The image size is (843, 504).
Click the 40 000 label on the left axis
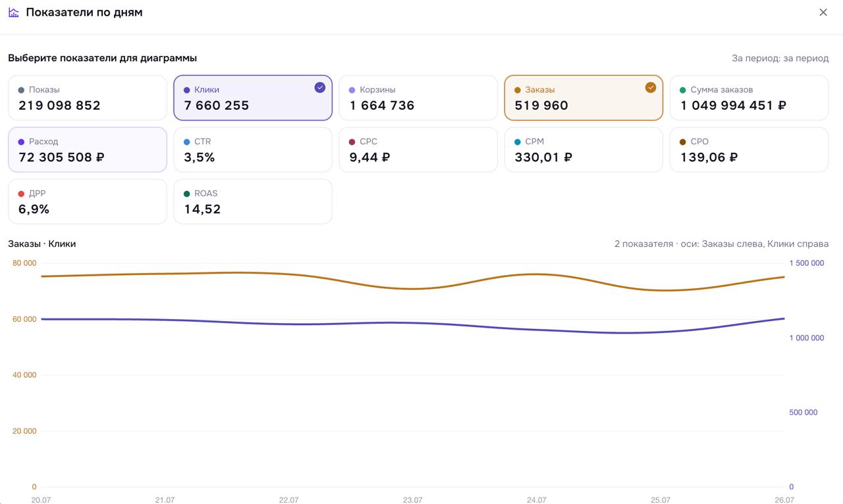(x=25, y=375)
